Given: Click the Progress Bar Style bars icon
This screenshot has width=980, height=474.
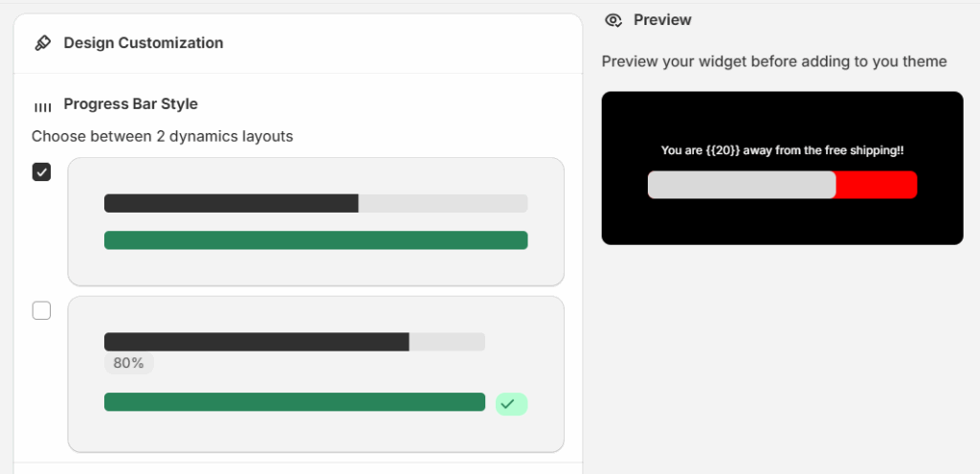Looking at the screenshot, I should [42, 106].
